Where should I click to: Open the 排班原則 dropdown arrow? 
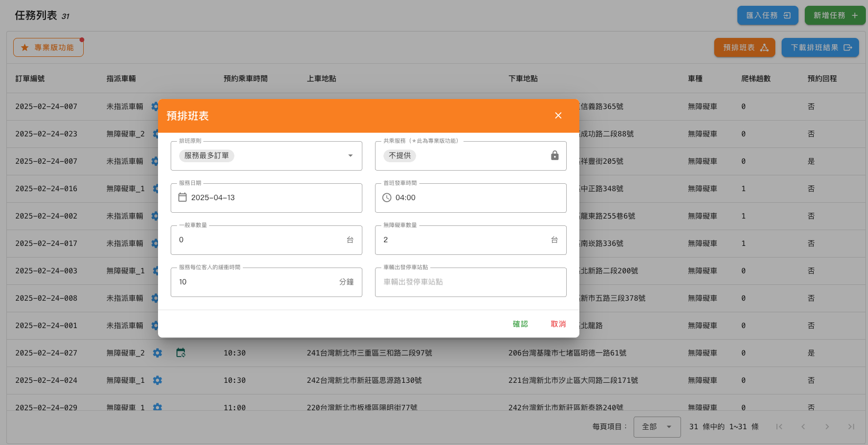[350, 156]
